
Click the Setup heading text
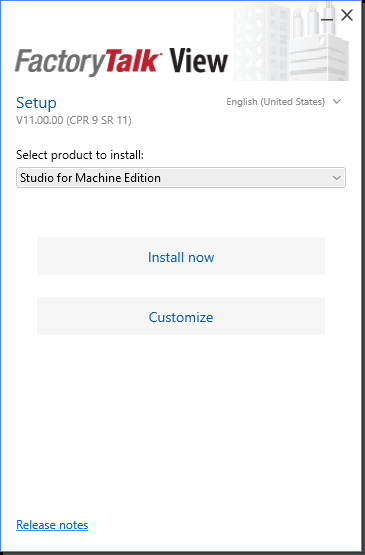point(36,103)
